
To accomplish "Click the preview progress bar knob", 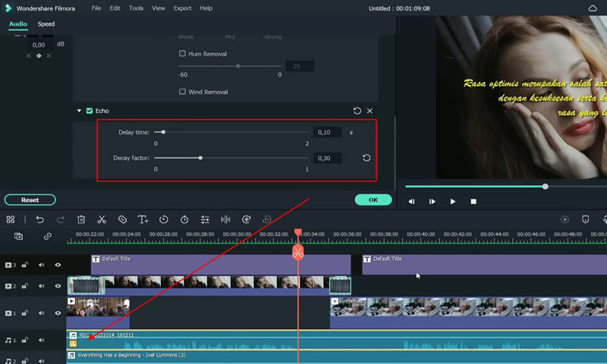I will [x=545, y=187].
